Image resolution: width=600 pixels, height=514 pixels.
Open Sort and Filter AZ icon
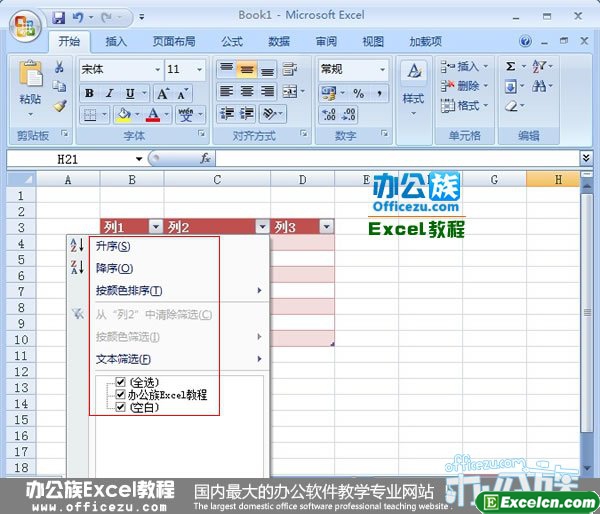[539, 66]
